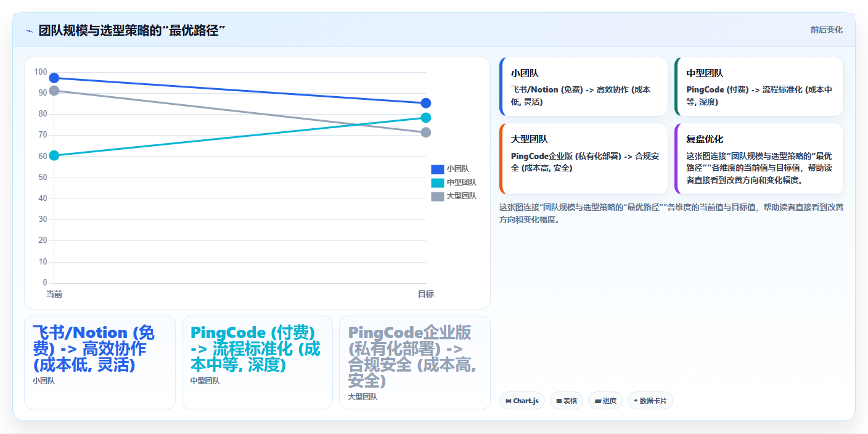Select the 进度 tag chip
This screenshot has height=434, width=868.
(x=605, y=401)
